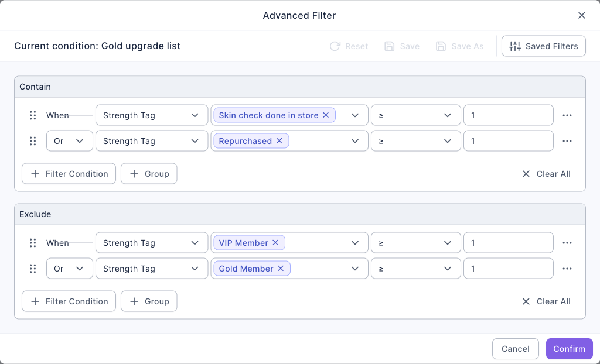Open ≥ comparison dropdown in VIP Member row
The width and height of the screenshot is (600, 364).
[416, 243]
